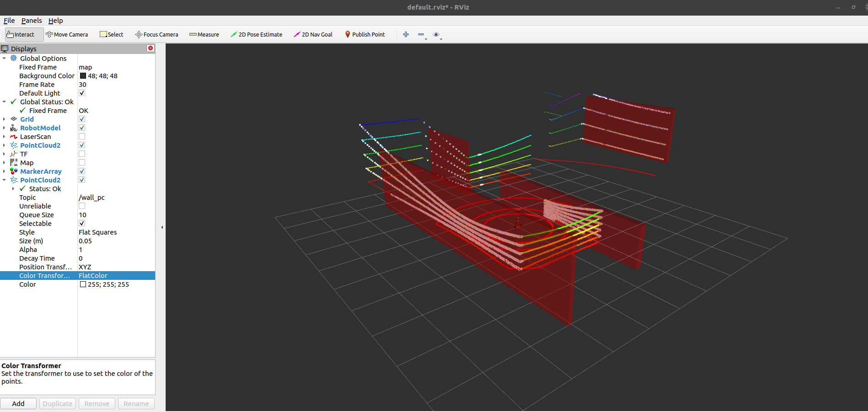Image resolution: width=868 pixels, height=412 pixels.
Task: Open the Panels menu
Action: (x=32, y=21)
